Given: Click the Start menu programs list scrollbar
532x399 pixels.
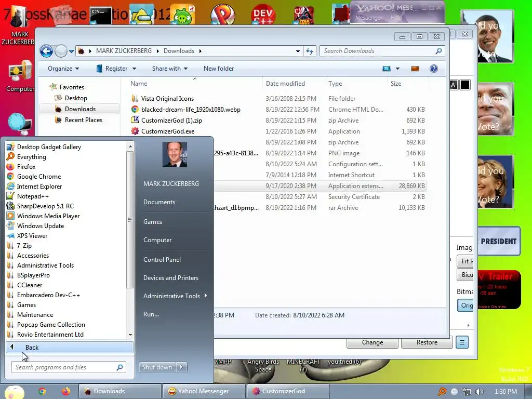Looking at the screenshot, I should [x=130, y=220].
